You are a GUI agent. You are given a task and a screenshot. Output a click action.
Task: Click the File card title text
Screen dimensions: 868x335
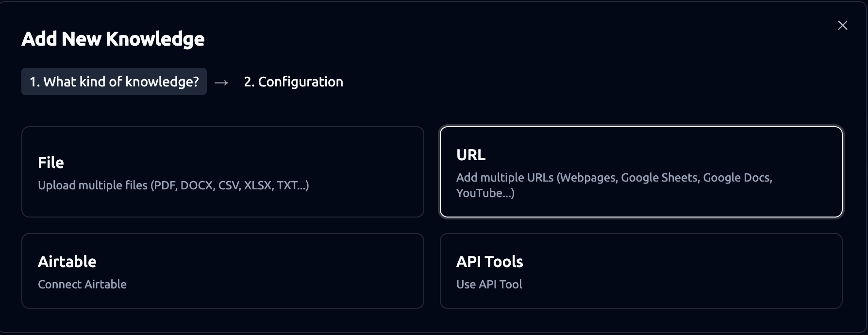point(51,162)
